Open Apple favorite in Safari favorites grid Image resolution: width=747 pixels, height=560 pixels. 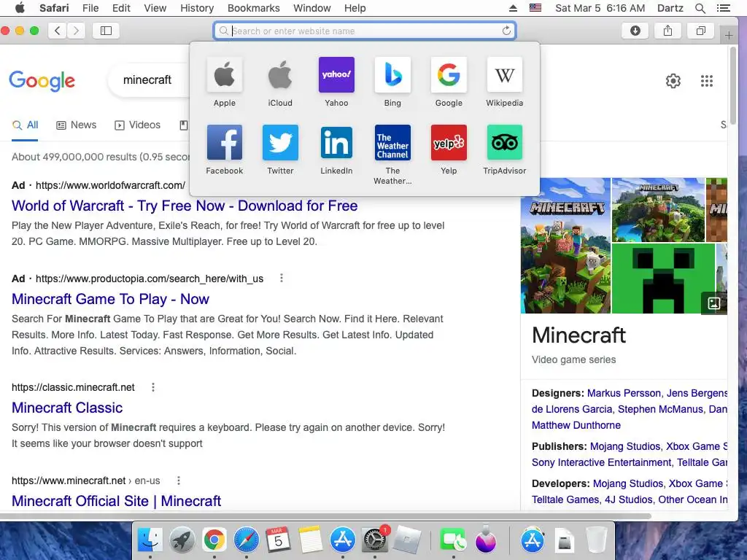pyautogui.click(x=225, y=75)
